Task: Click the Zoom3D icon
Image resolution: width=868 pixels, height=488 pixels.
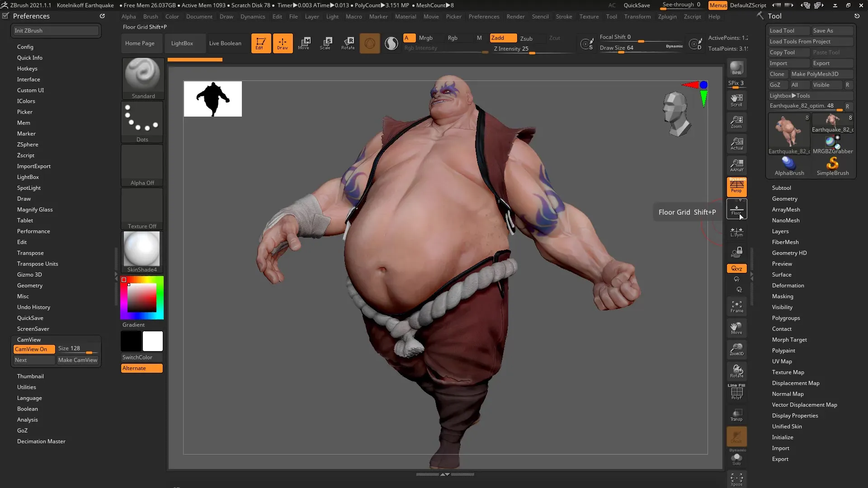Action: tap(736, 349)
